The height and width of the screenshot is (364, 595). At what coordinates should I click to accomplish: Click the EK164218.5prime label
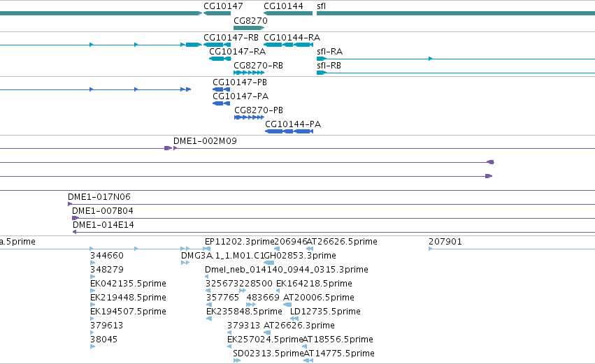click(314, 284)
